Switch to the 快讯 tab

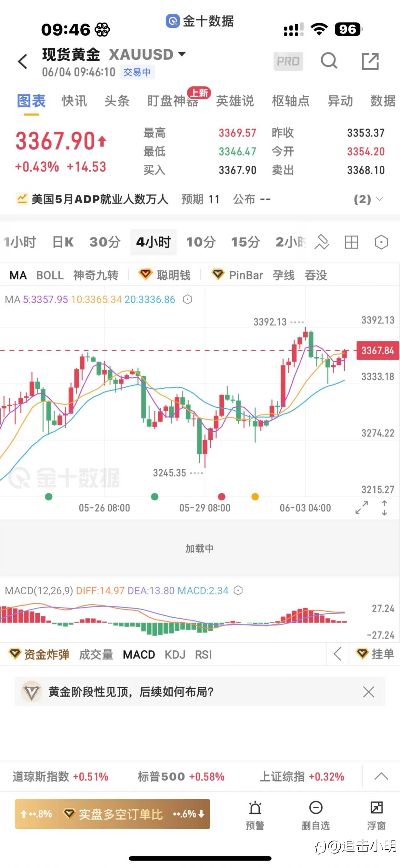(x=74, y=101)
